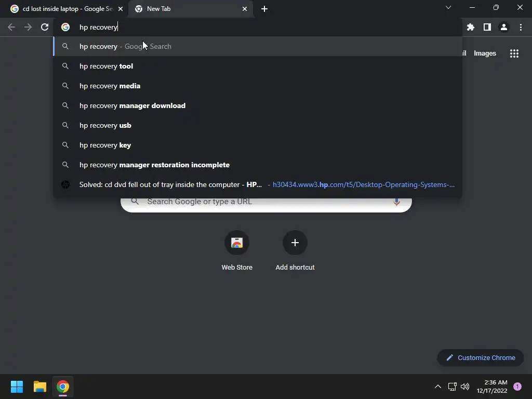532x399 pixels.
Task: Open the notification badge in the tray
Action: click(517, 387)
